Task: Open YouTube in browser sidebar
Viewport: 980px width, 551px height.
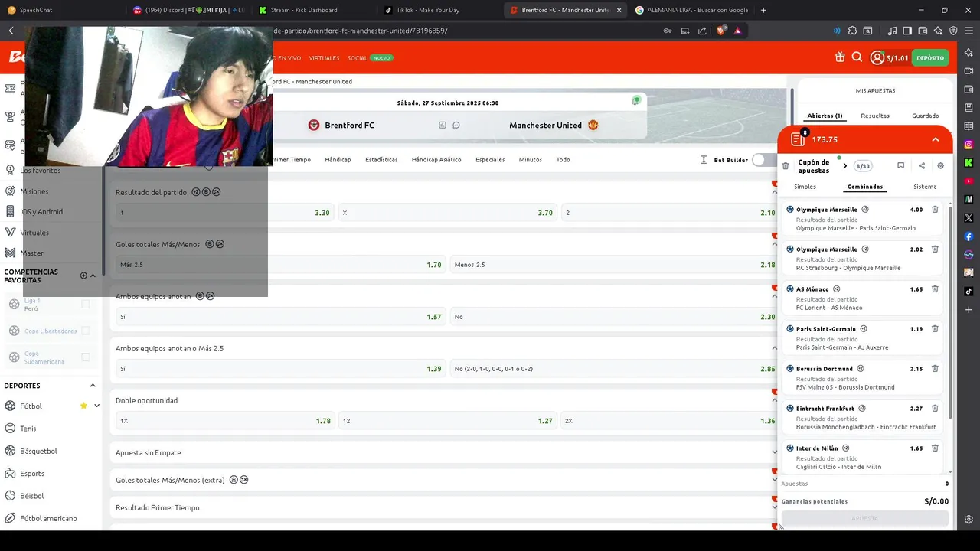Action: (969, 181)
